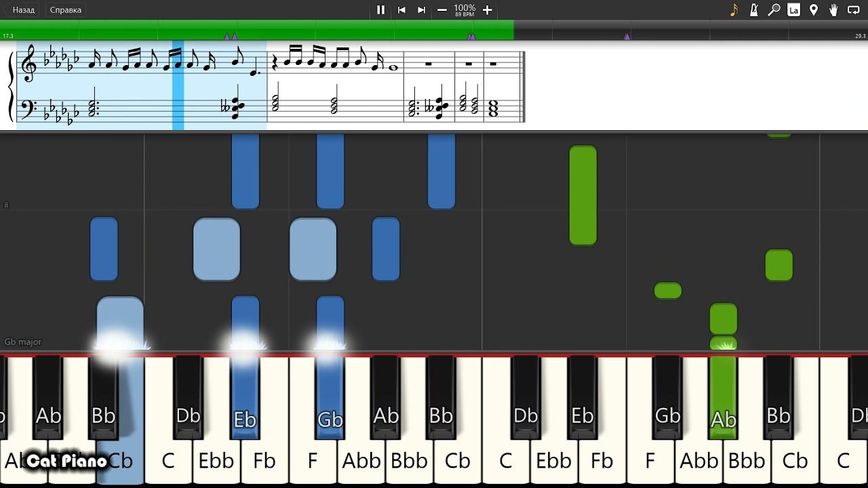Go back using the Назад button
Screen dimensions: 868x488
click(22, 9)
